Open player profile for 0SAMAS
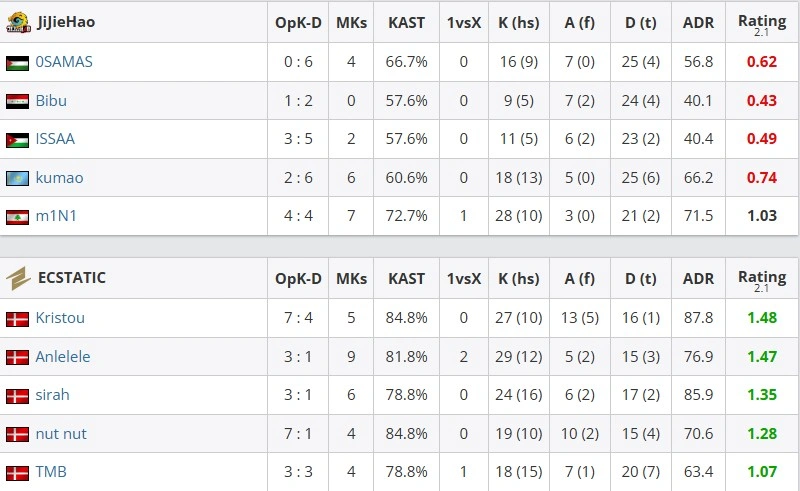800x491 pixels. point(64,62)
